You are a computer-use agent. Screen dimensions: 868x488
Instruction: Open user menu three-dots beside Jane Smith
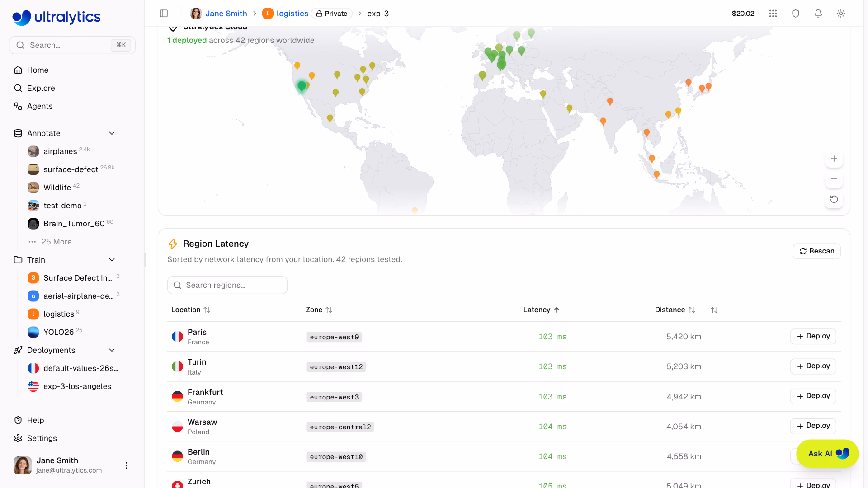tap(127, 465)
